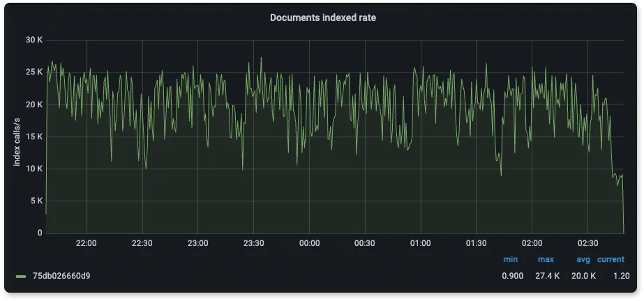Sort the legend by max column

546,259
